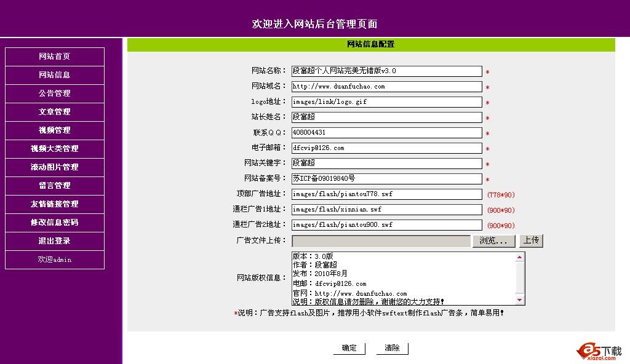The width and height of the screenshot is (630, 364).
Task: Click the copyright textarea scroll-up arrow
Action: click(519, 257)
